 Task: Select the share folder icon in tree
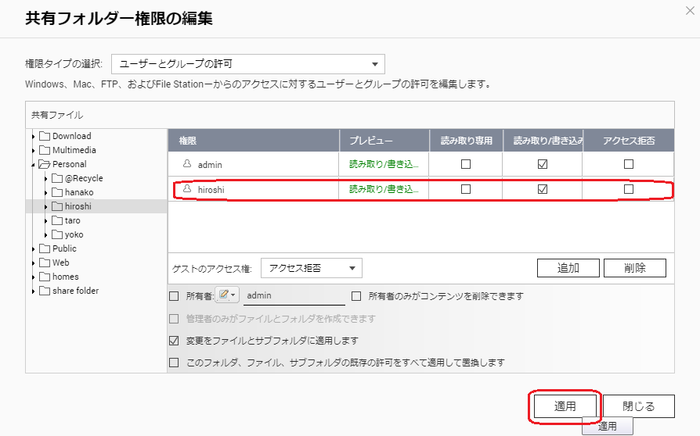click(44, 291)
